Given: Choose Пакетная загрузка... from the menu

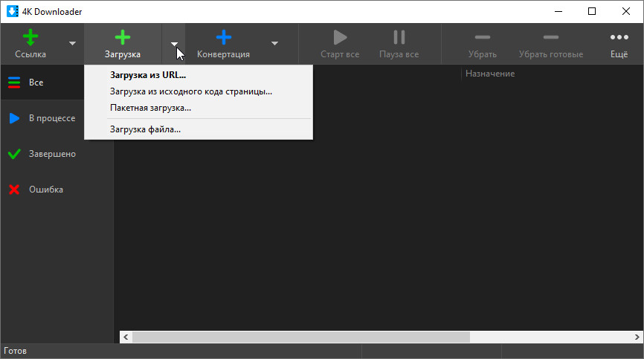Looking at the screenshot, I should tap(150, 108).
